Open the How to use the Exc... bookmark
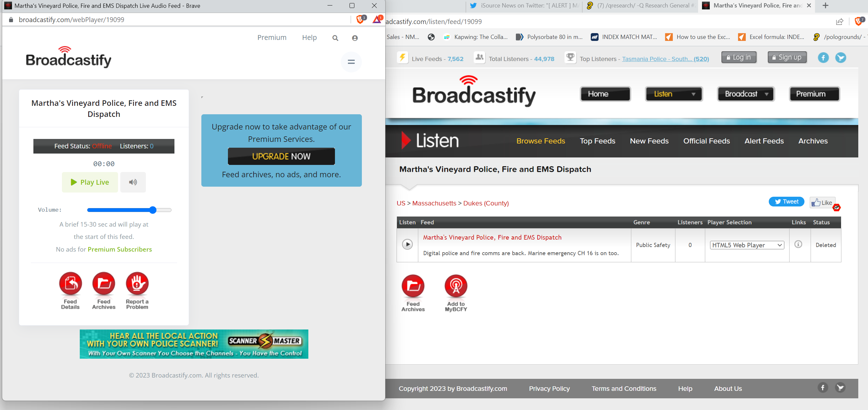The width and height of the screenshot is (868, 410). 698,37
